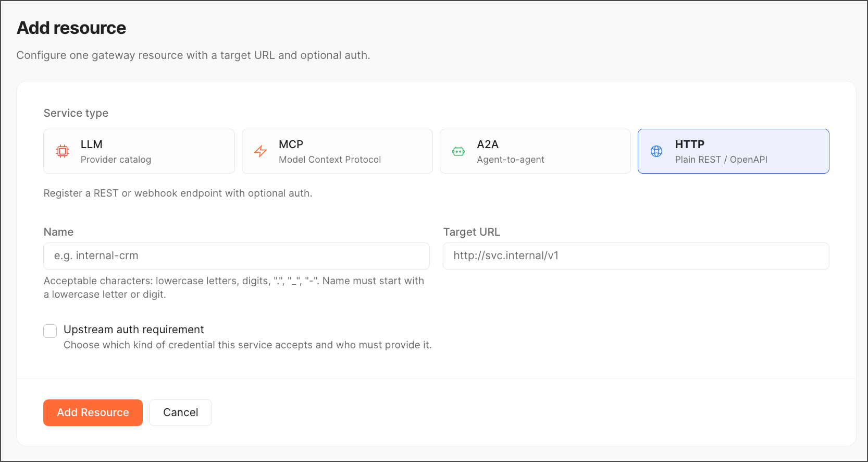Click the Name field label
The width and height of the screenshot is (868, 462).
pyautogui.click(x=58, y=232)
